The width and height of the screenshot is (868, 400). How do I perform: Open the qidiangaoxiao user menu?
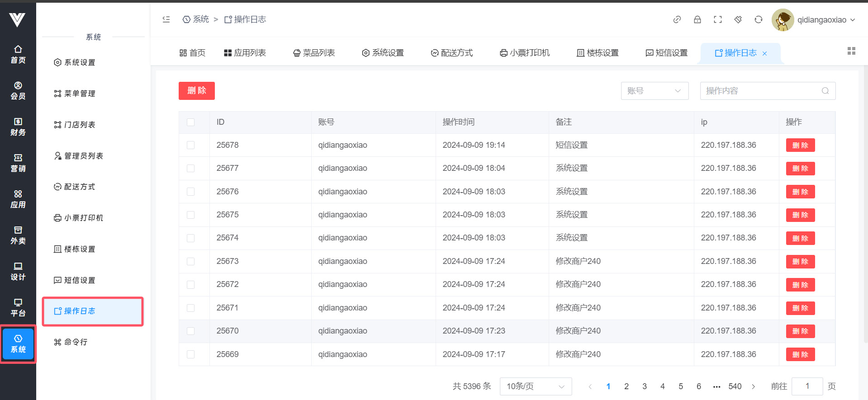click(x=814, y=20)
